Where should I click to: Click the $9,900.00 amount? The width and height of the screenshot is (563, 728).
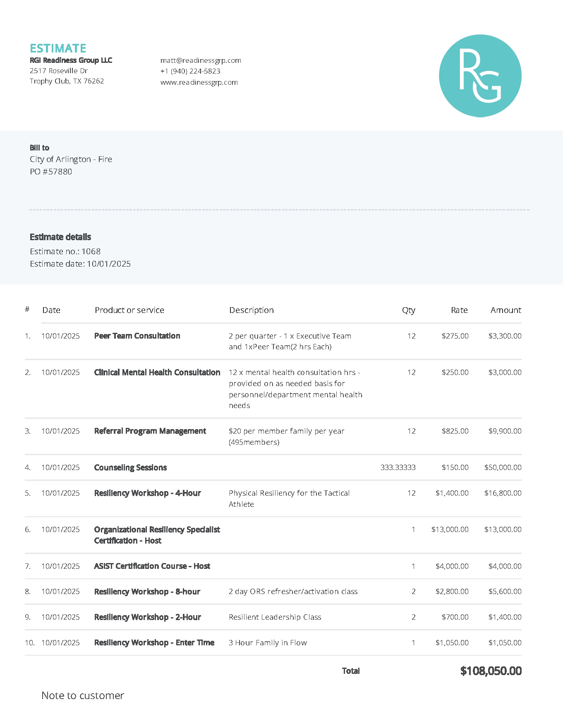pos(505,431)
